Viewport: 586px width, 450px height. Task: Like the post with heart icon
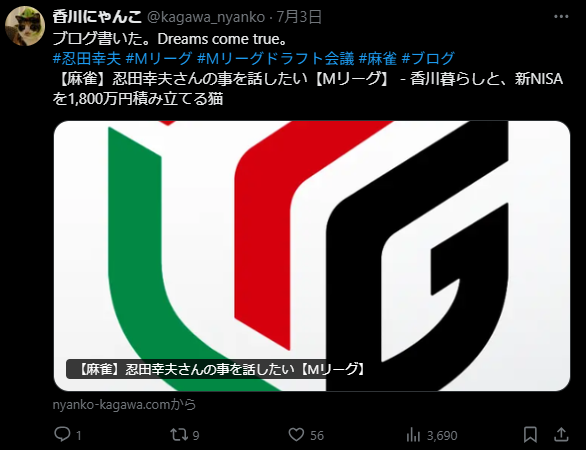point(296,435)
